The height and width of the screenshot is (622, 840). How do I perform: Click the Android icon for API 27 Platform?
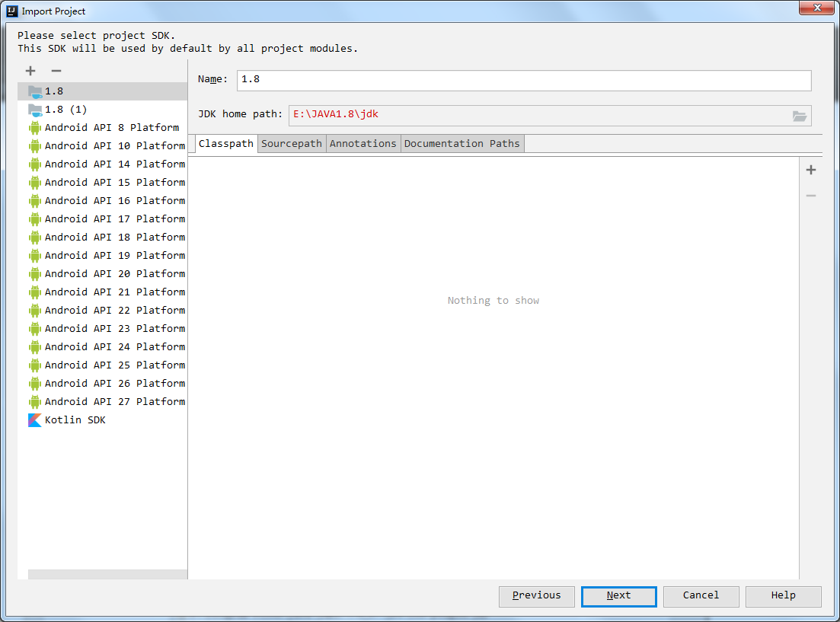[35, 401]
